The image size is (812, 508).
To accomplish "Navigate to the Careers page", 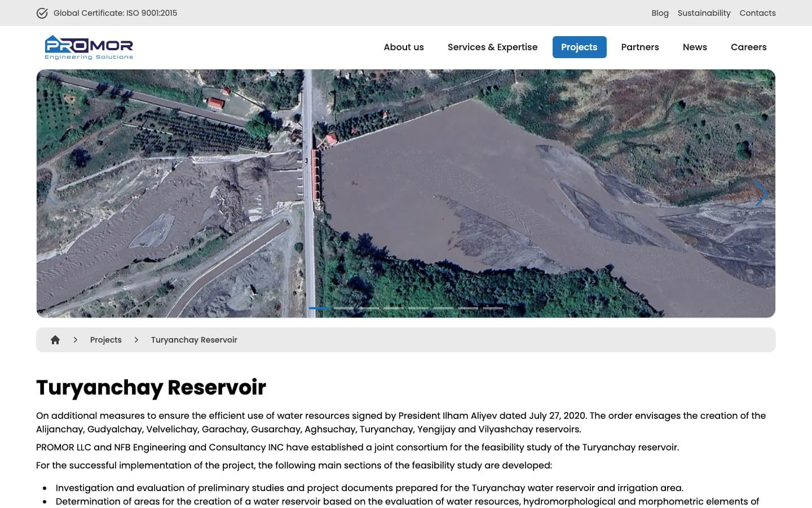I will [749, 47].
